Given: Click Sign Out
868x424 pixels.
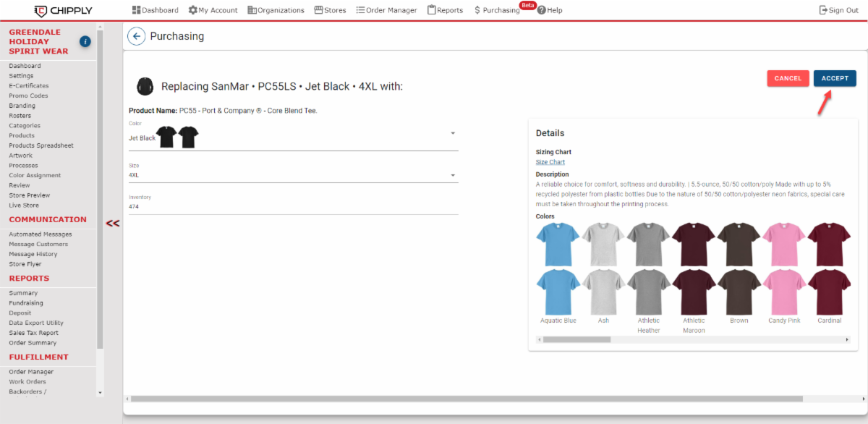Looking at the screenshot, I should [838, 10].
